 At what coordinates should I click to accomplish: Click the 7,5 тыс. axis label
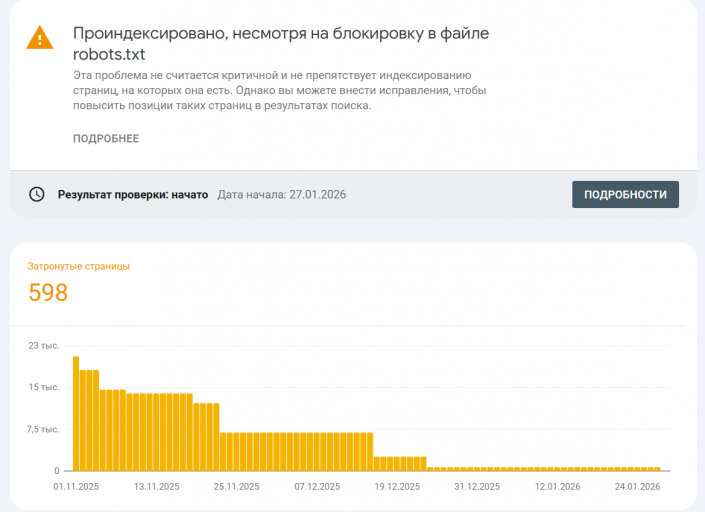click(43, 429)
